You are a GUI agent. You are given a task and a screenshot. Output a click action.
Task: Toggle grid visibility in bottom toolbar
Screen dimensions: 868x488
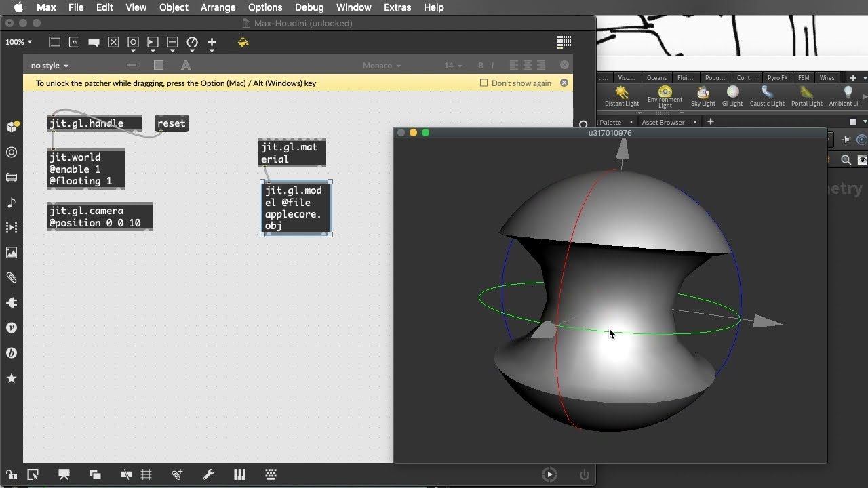(x=146, y=474)
